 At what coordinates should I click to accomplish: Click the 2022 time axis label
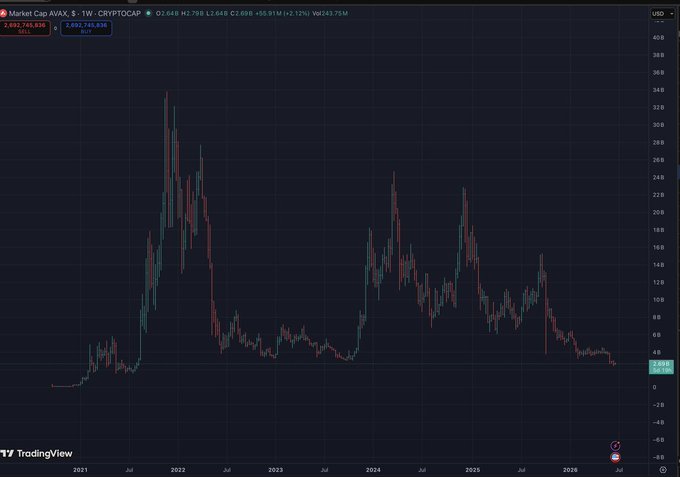(x=178, y=470)
